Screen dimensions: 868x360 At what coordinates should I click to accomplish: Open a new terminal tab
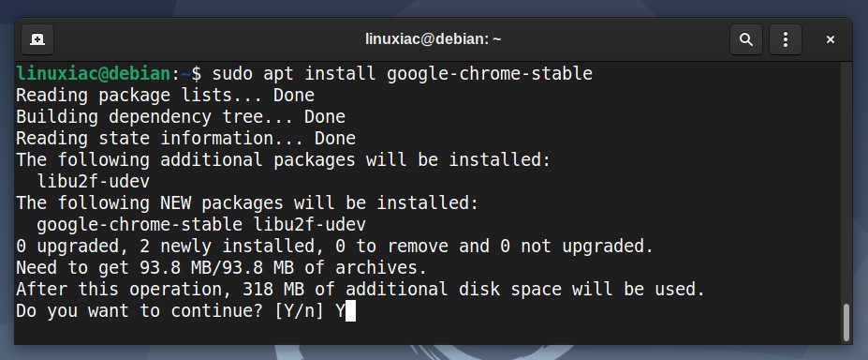[37, 39]
